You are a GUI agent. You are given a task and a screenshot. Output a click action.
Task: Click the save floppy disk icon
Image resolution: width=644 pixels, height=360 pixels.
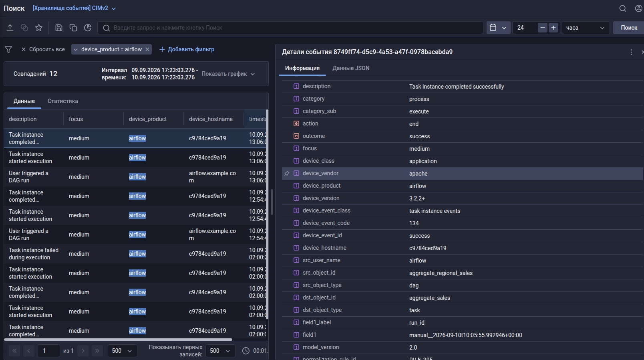59,28
